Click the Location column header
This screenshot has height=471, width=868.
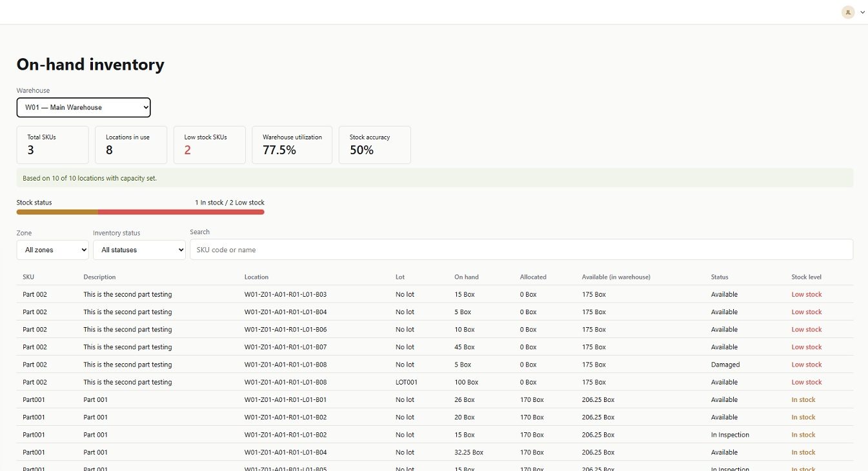[x=256, y=277]
